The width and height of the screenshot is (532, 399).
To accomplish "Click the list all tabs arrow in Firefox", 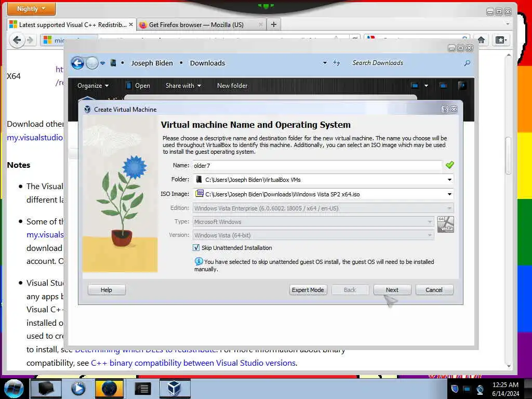I will click(x=508, y=24).
